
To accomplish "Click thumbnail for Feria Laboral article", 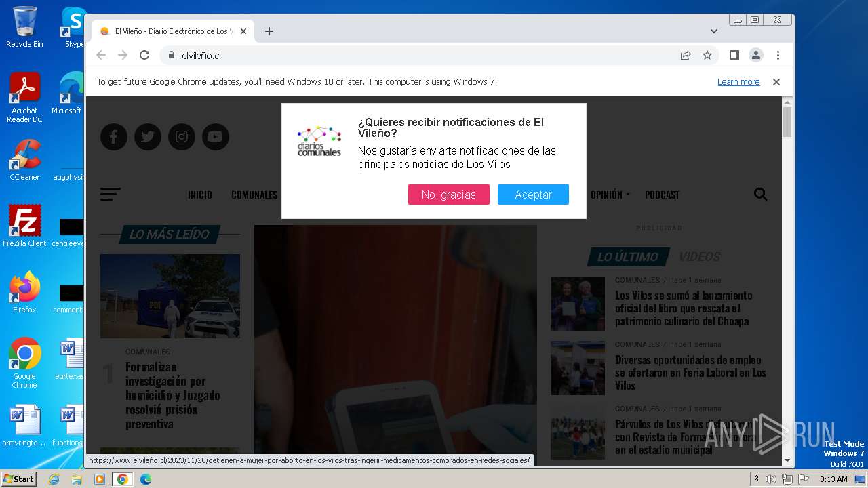I will click(578, 368).
